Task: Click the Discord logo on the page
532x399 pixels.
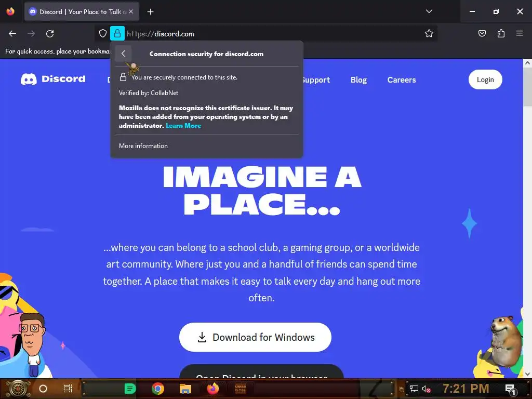Action: (54, 79)
